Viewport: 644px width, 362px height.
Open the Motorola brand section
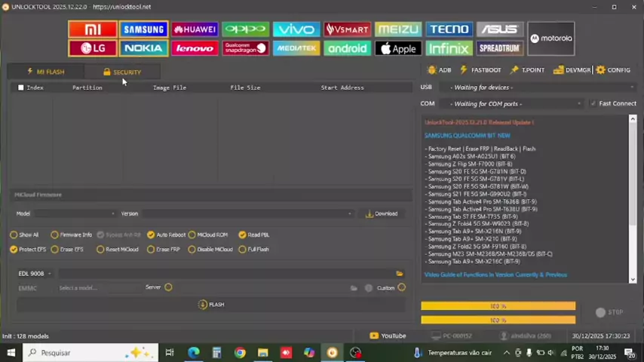pos(550,38)
